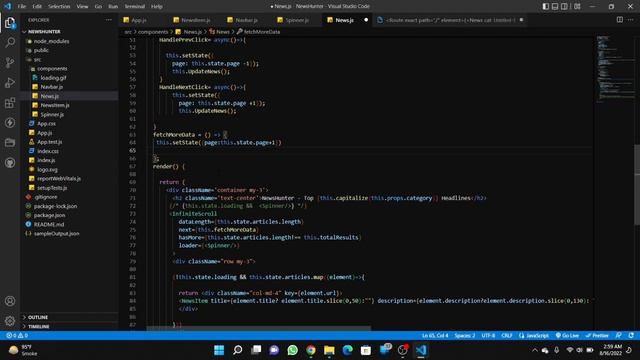
Task: Open the Search view in activity bar
Action: [x=10, y=42]
